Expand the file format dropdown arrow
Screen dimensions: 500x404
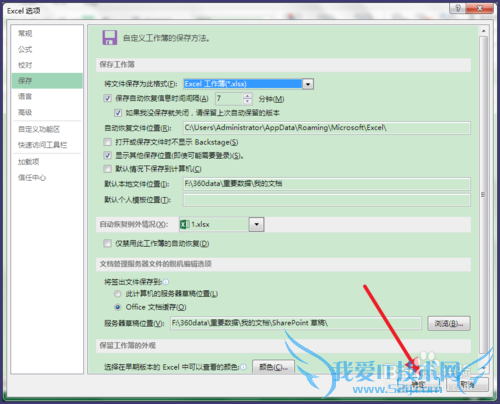coord(308,84)
